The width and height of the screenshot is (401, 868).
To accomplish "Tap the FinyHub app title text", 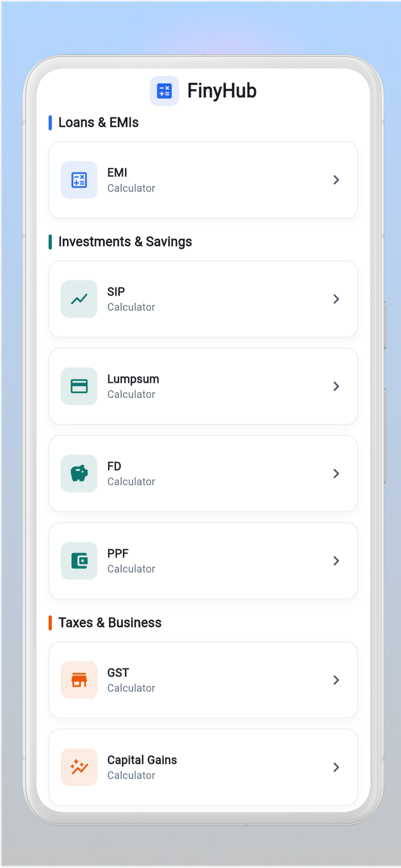I will coord(222,90).
